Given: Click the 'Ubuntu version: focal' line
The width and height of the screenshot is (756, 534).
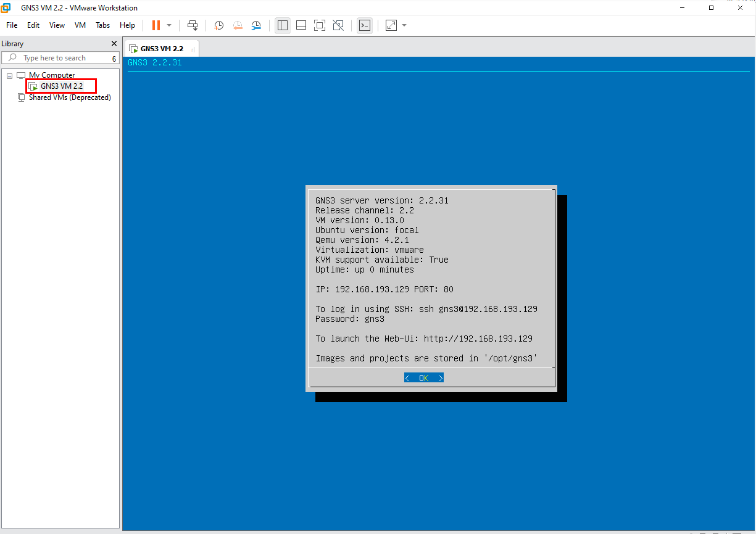Looking at the screenshot, I should click(x=367, y=230).
